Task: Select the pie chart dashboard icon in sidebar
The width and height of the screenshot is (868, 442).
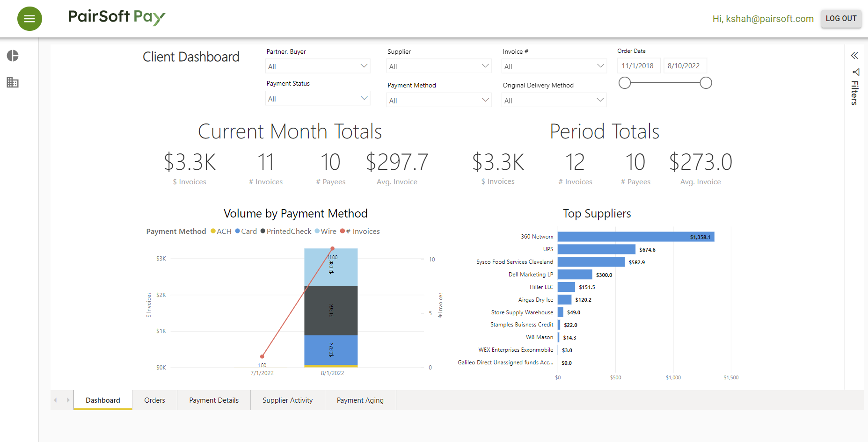Action: click(13, 56)
